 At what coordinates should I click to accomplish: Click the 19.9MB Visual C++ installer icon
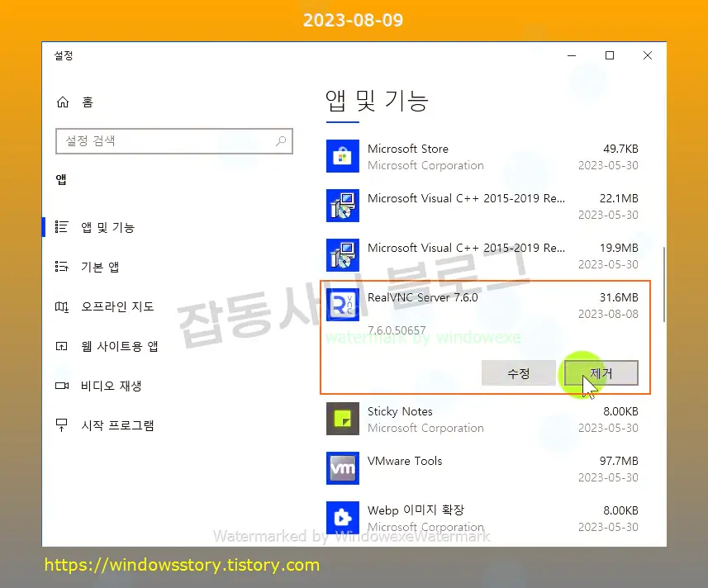343,255
